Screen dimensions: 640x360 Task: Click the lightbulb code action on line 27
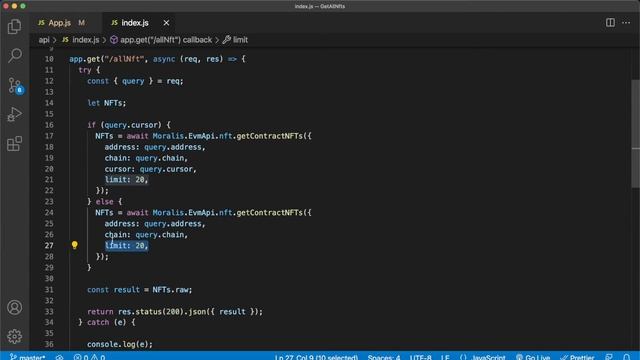point(75,245)
